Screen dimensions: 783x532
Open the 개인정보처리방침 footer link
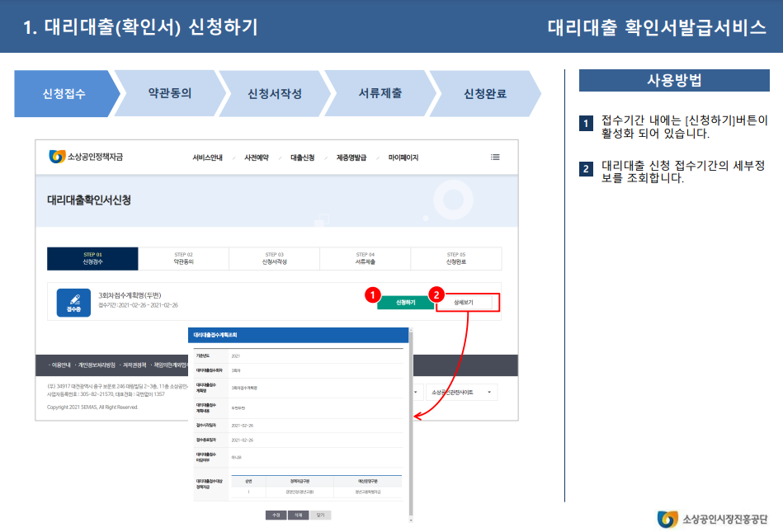97,365
